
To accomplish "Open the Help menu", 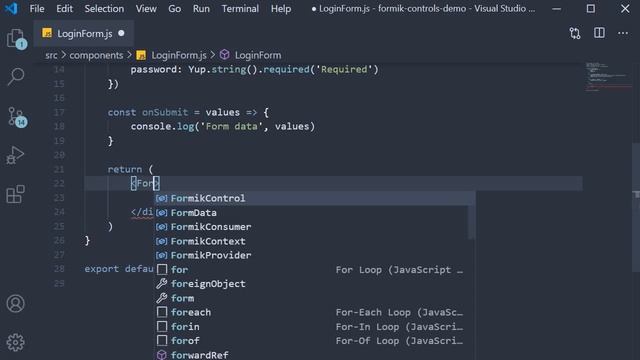I will click(281, 9).
